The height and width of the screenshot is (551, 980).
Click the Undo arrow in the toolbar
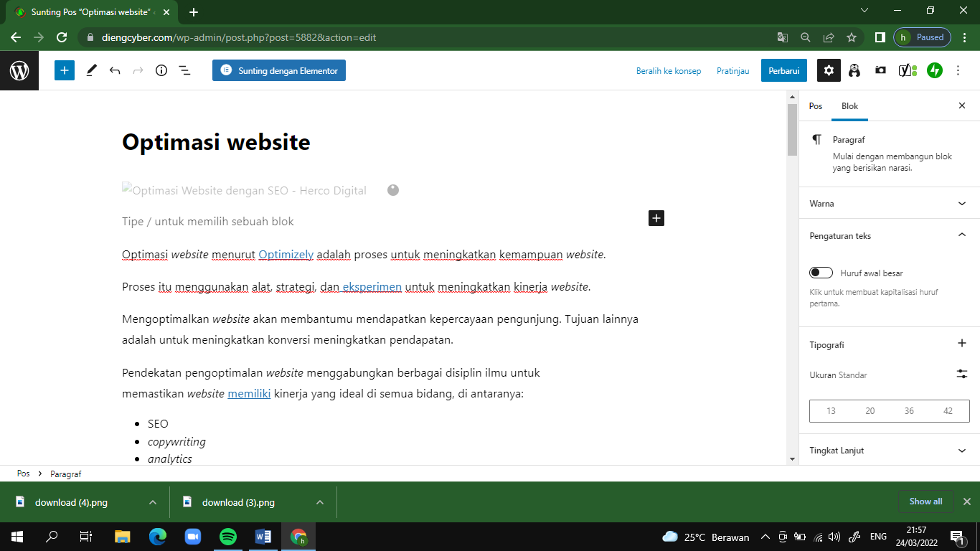(x=115, y=70)
